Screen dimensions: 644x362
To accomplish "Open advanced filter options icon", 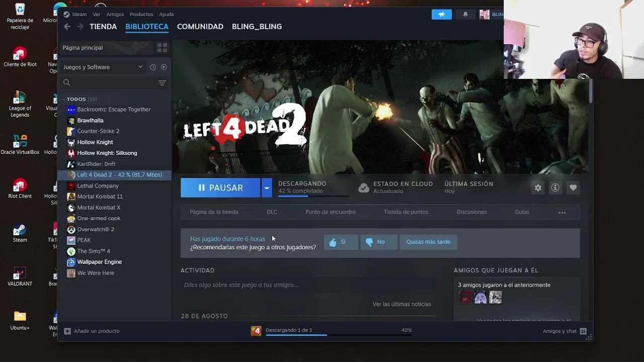I will coord(162,82).
